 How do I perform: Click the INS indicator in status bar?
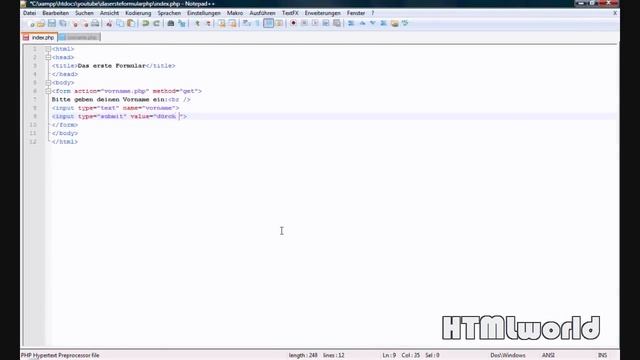pos(602,356)
